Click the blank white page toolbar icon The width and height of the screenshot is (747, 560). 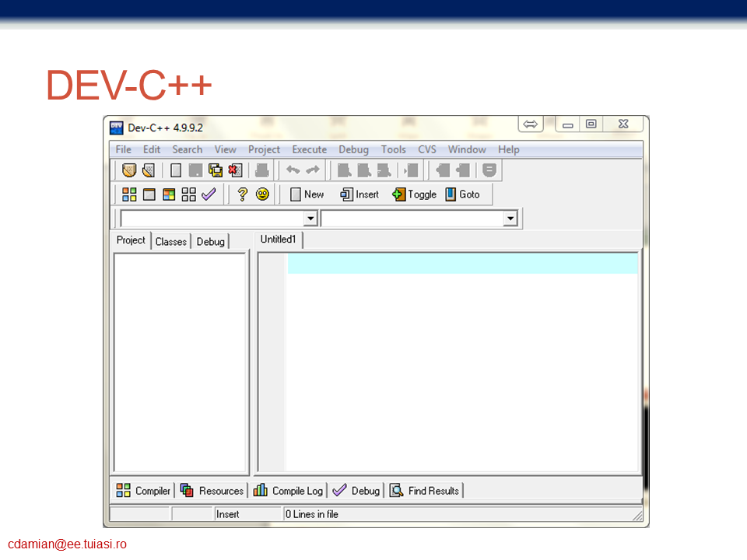(x=176, y=170)
